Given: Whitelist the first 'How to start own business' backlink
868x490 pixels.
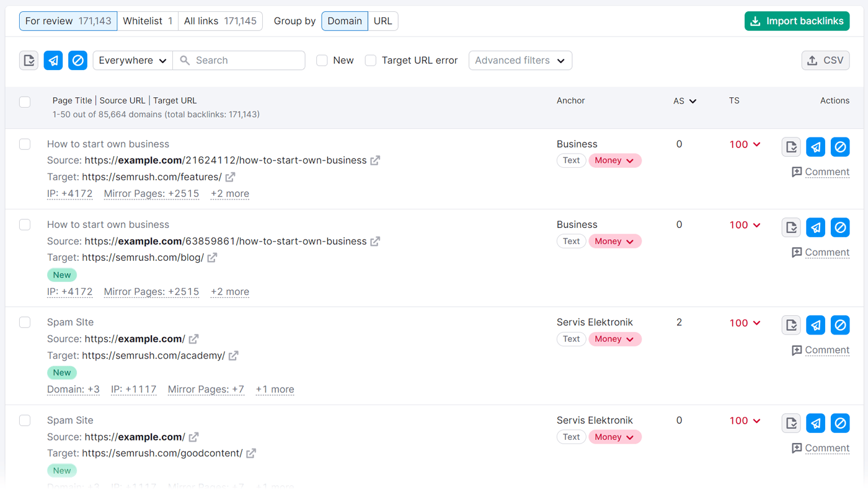Looking at the screenshot, I should 790,147.
